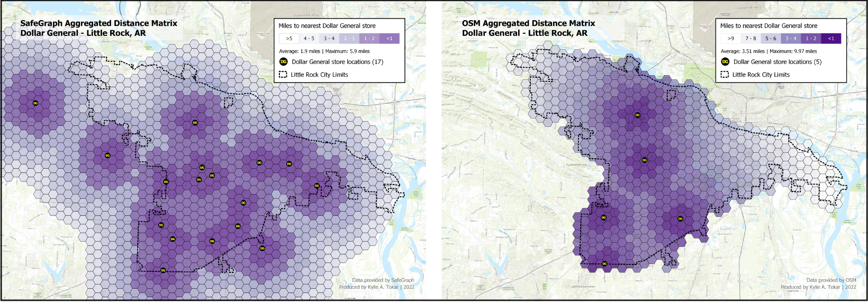Screen dimensions: 868x302
Task: Click the '5 - 6' swatch in OSM legend
Action: 771,39
